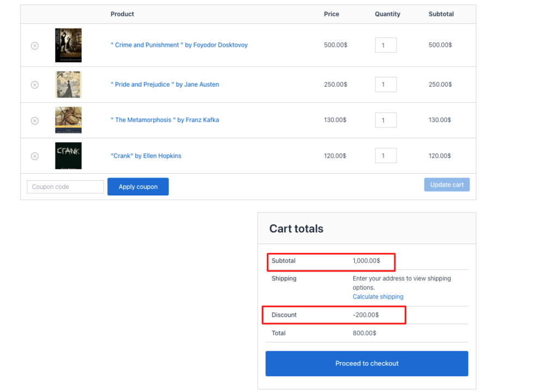Click Proceed to checkout button
Screen dimensions: 558x392
pos(367,363)
